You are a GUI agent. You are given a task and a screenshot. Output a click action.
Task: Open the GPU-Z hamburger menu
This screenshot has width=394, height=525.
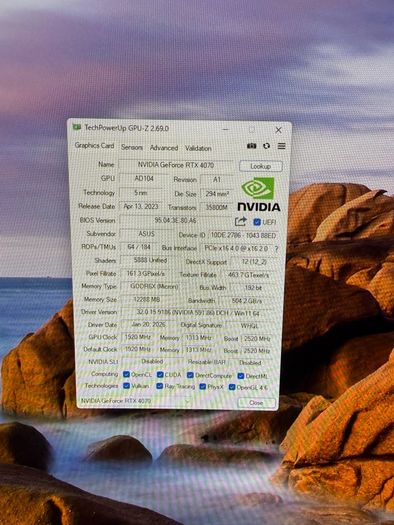[282, 146]
